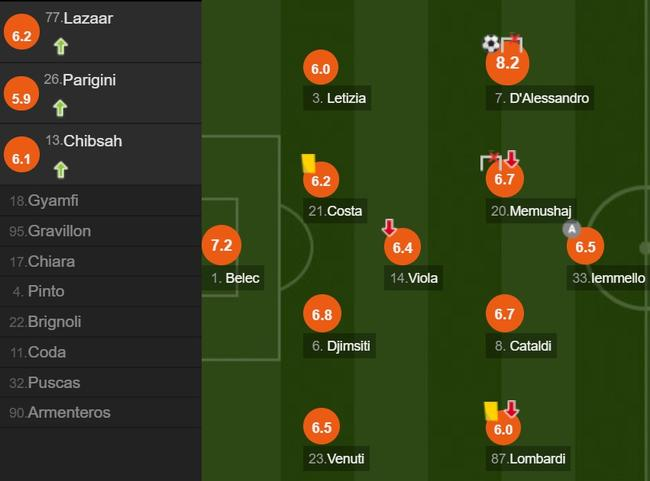This screenshot has width=650, height=481.
Task: Click the red substituted-off arrow above Memushaj
Action: coord(511,159)
